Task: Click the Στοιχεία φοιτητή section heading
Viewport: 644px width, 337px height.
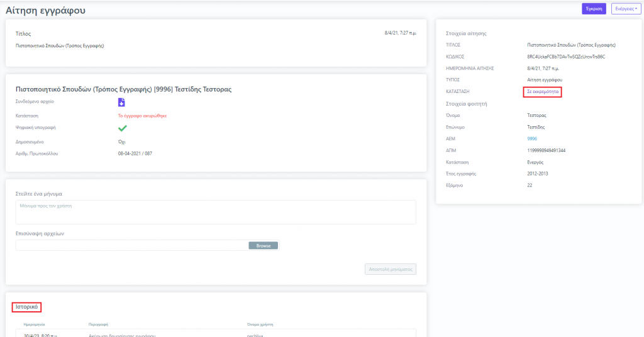Action: pyautogui.click(x=467, y=104)
